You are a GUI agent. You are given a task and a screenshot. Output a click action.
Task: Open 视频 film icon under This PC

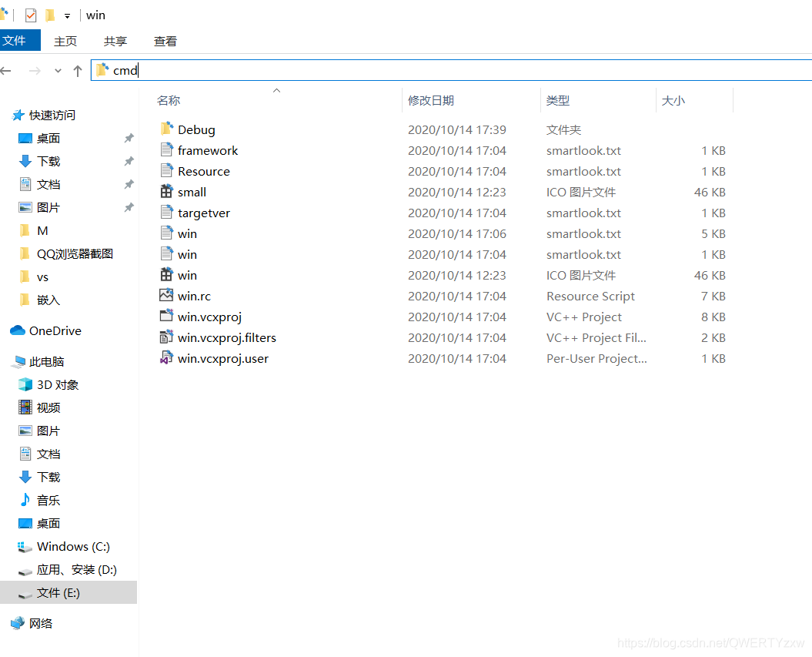click(x=25, y=407)
